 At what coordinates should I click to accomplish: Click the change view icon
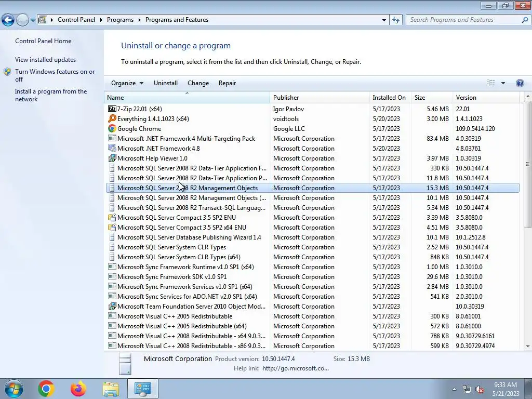tap(490, 83)
